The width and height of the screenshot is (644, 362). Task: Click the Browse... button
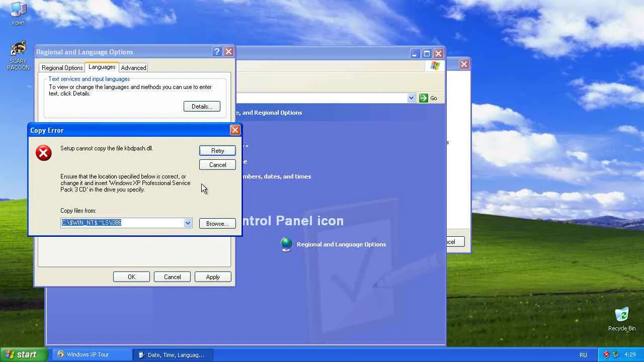tap(217, 224)
